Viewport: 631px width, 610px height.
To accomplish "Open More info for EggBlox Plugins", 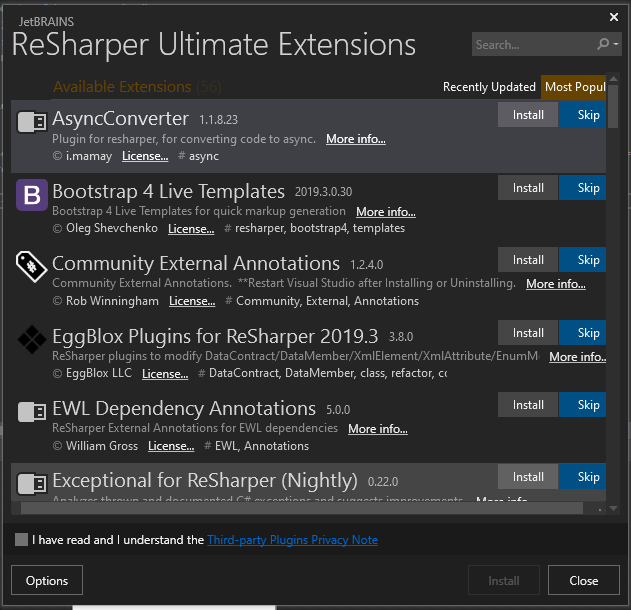I will [x=577, y=357].
